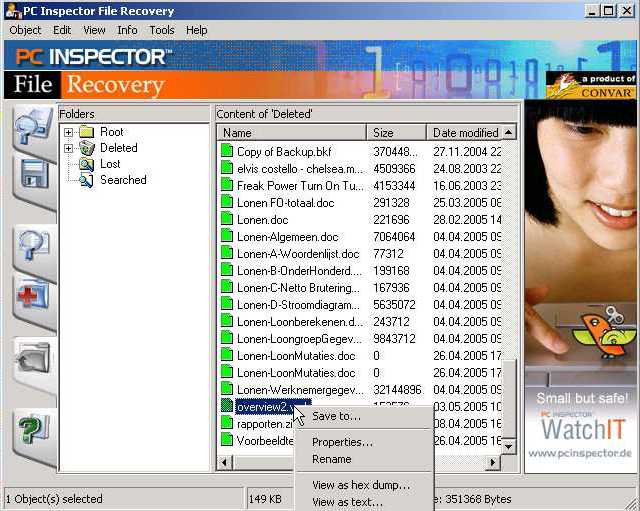Image resolution: width=640 pixels, height=511 pixels.
Task: Choose Properties... in context menu
Action: [x=364, y=442]
